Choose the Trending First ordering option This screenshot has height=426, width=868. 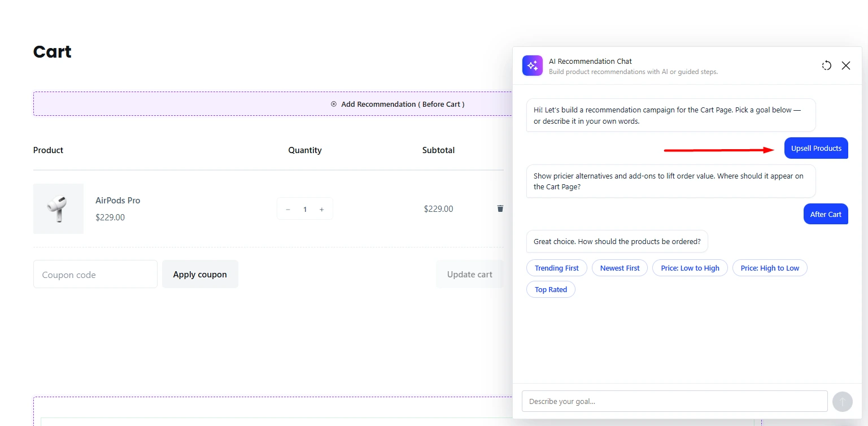[x=557, y=268]
